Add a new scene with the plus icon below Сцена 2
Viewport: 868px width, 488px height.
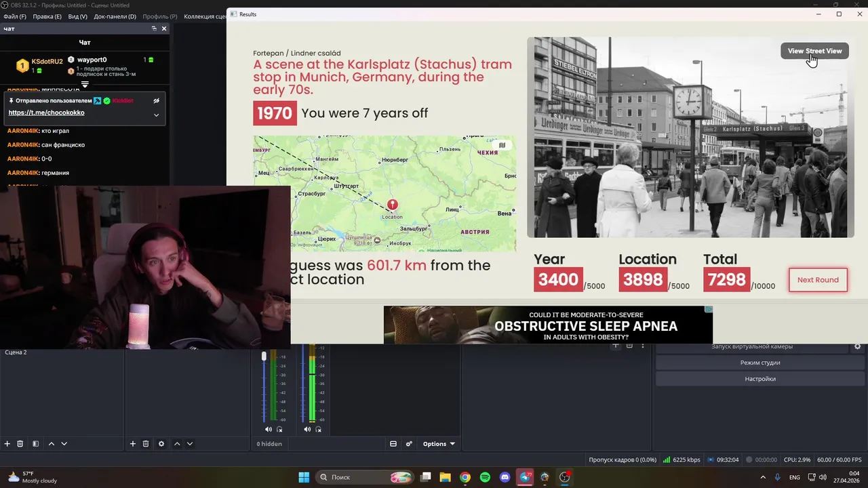[x=7, y=444]
